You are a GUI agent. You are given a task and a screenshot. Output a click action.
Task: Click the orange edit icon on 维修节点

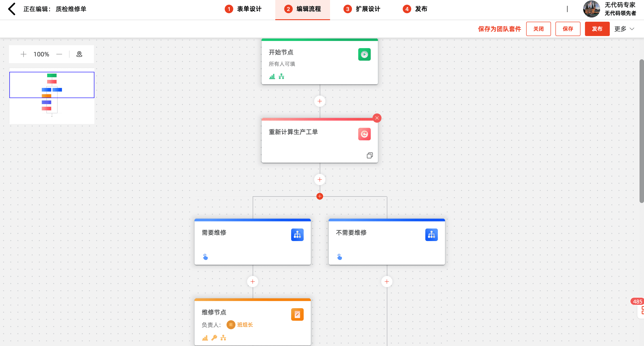tap(297, 314)
